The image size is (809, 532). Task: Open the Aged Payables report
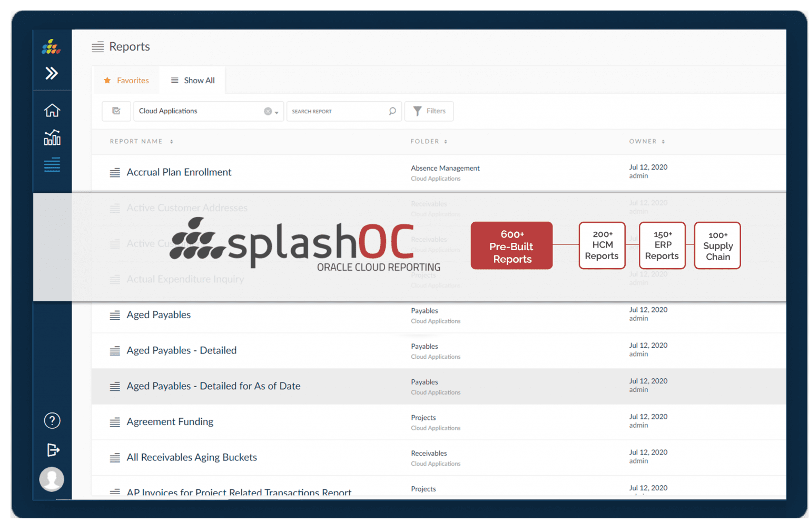[x=159, y=314]
